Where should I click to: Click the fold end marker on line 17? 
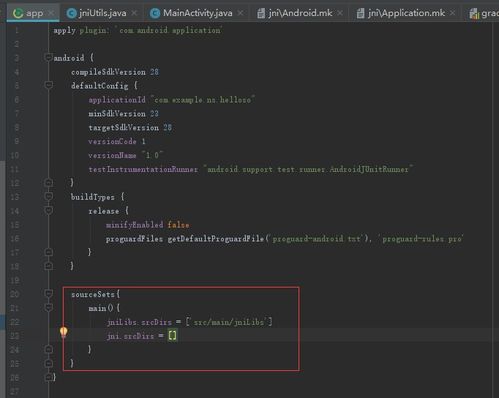point(48,252)
